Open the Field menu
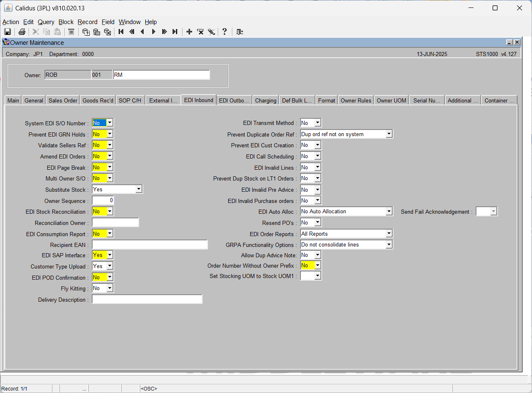532x393 pixels. (x=108, y=22)
